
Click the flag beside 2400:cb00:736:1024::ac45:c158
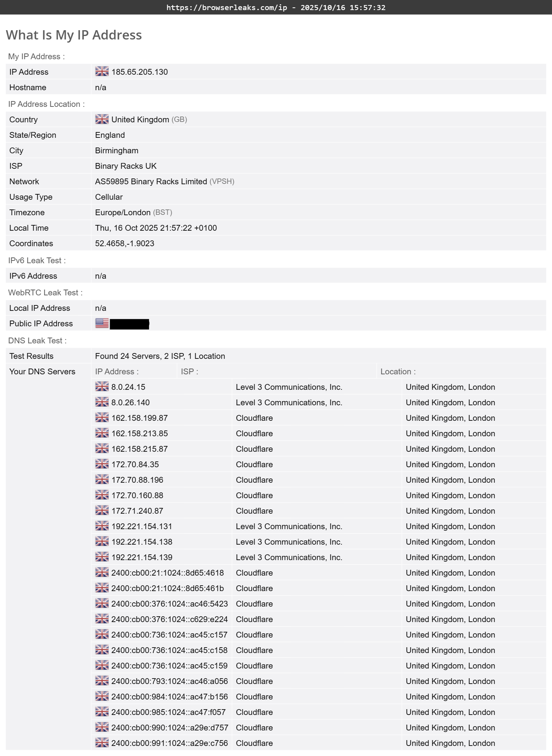click(x=102, y=650)
